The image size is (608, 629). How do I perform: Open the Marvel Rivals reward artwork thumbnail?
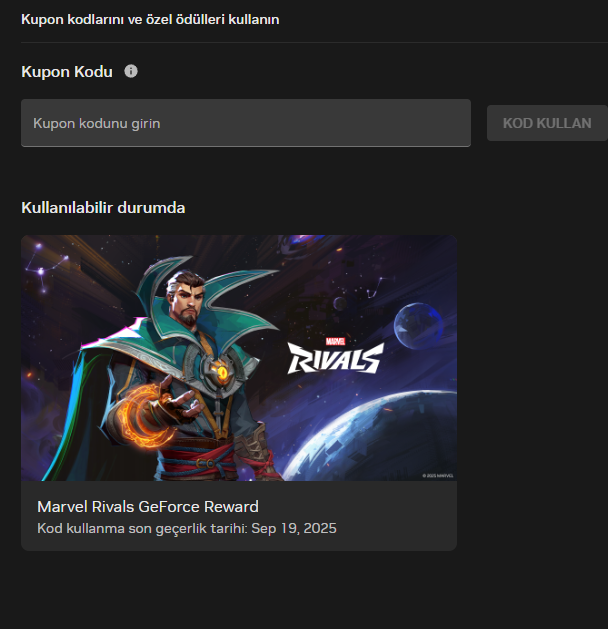pos(239,358)
